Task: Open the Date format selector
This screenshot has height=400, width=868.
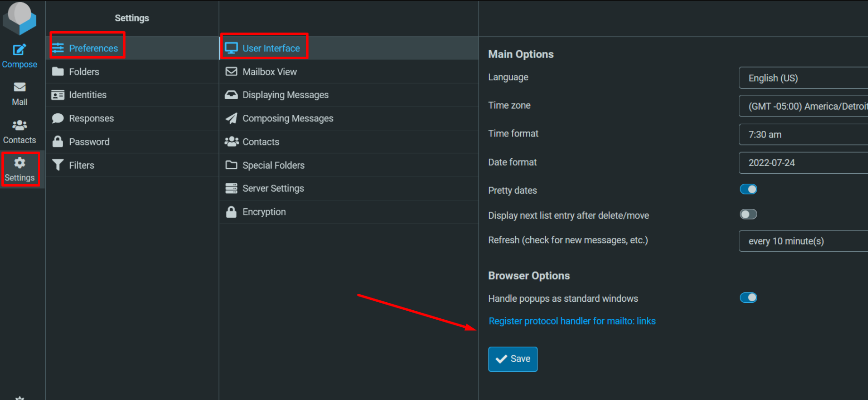Action: point(803,163)
